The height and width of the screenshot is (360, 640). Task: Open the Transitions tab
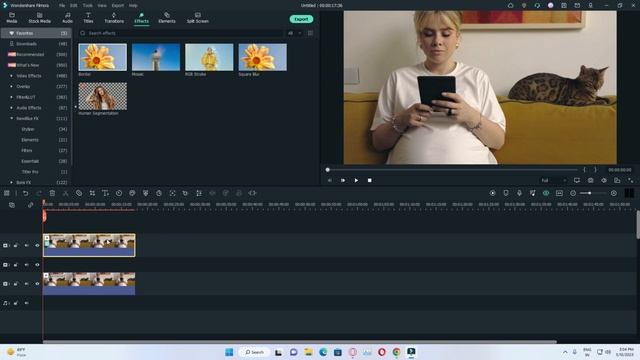tap(114, 18)
